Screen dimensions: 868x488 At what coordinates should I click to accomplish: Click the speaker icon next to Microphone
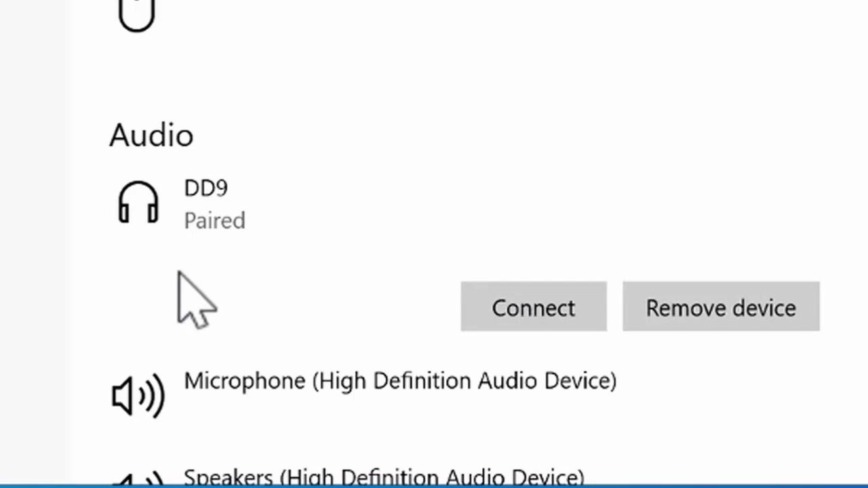point(138,394)
